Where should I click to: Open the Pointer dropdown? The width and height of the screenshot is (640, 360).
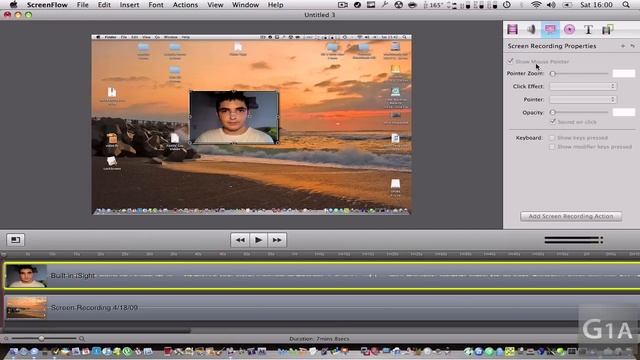click(583, 99)
